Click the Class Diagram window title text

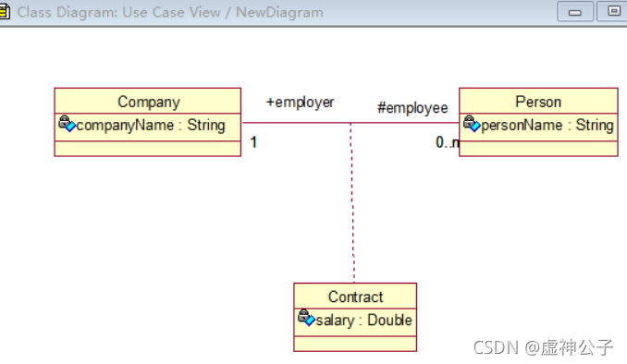point(170,12)
